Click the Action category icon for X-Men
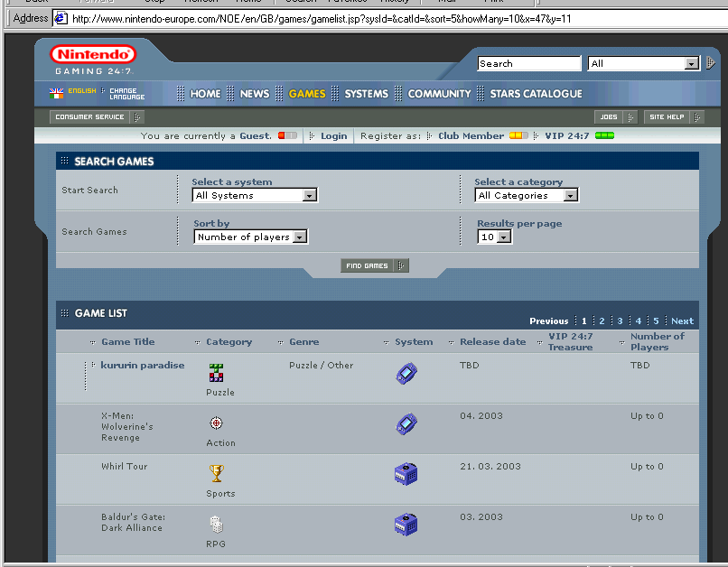 pos(216,423)
